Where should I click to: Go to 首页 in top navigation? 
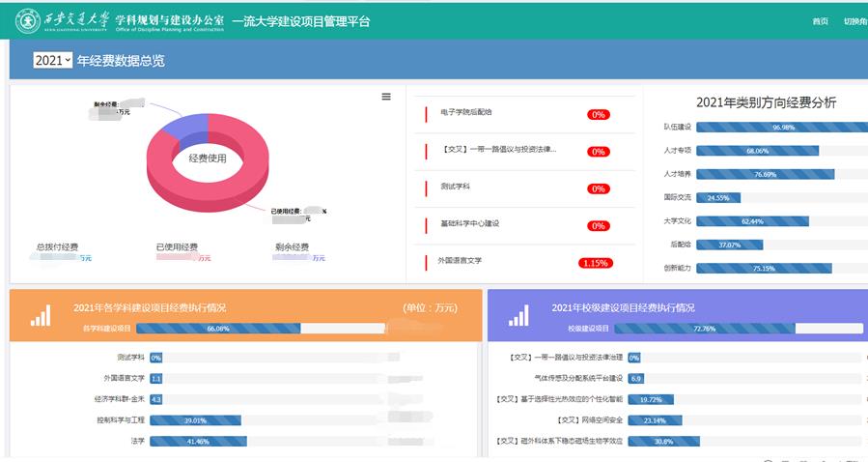pyautogui.click(x=820, y=21)
